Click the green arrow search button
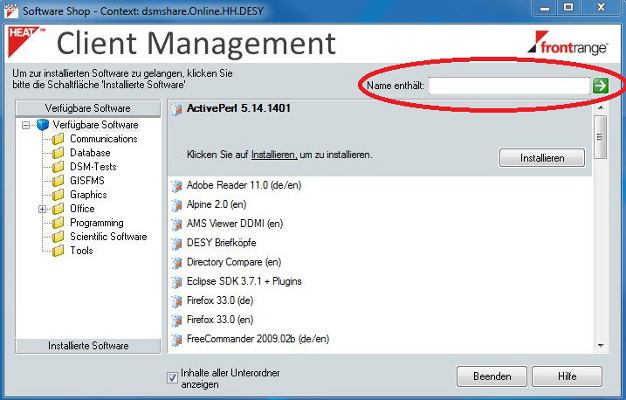Viewport: 626px width, 400px height. [600, 85]
